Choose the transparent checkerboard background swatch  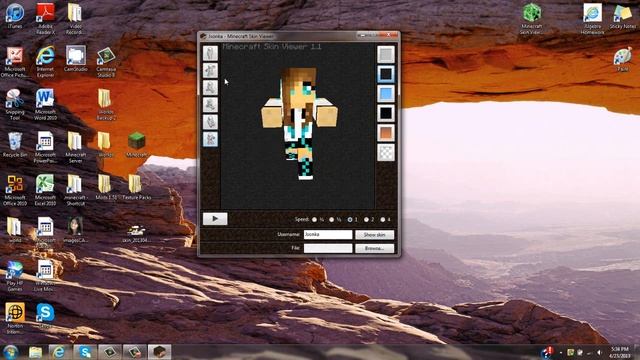click(x=385, y=152)
